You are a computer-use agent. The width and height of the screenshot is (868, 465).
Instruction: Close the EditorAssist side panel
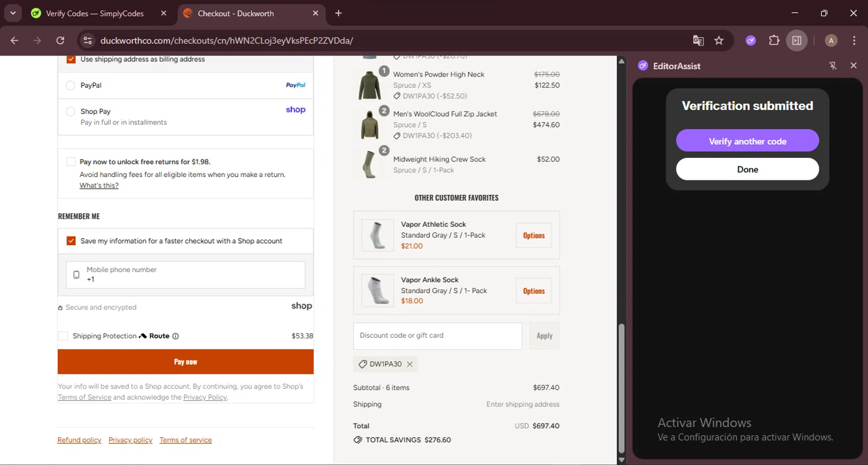853,66
